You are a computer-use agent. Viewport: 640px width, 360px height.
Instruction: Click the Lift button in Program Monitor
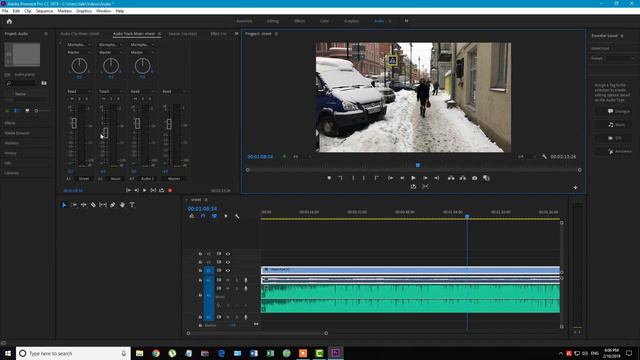coord(451,178)
